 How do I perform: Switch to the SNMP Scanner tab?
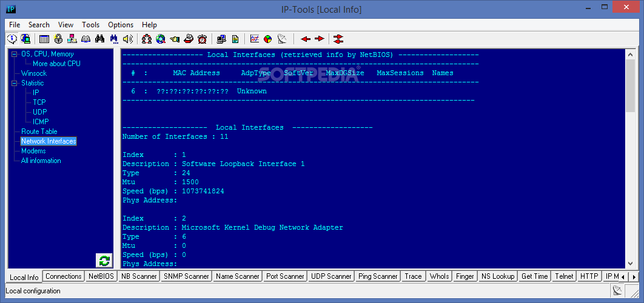pyautogui.click(x=186, y=276)
